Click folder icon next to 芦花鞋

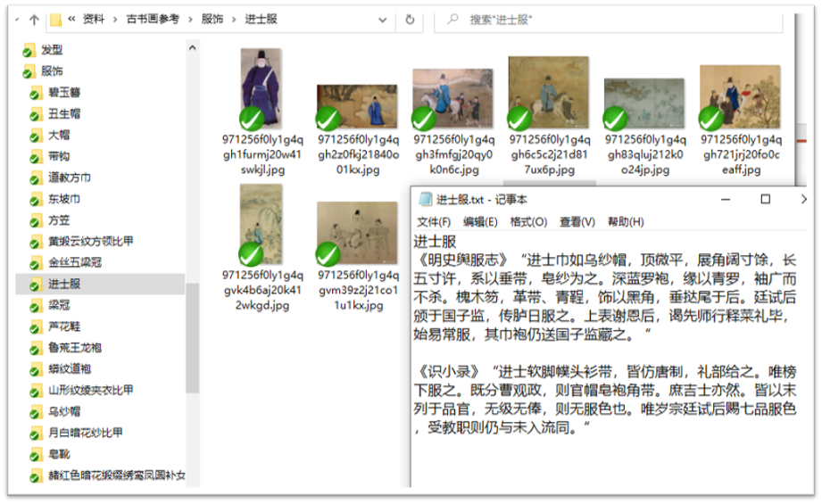pos(35,327)
